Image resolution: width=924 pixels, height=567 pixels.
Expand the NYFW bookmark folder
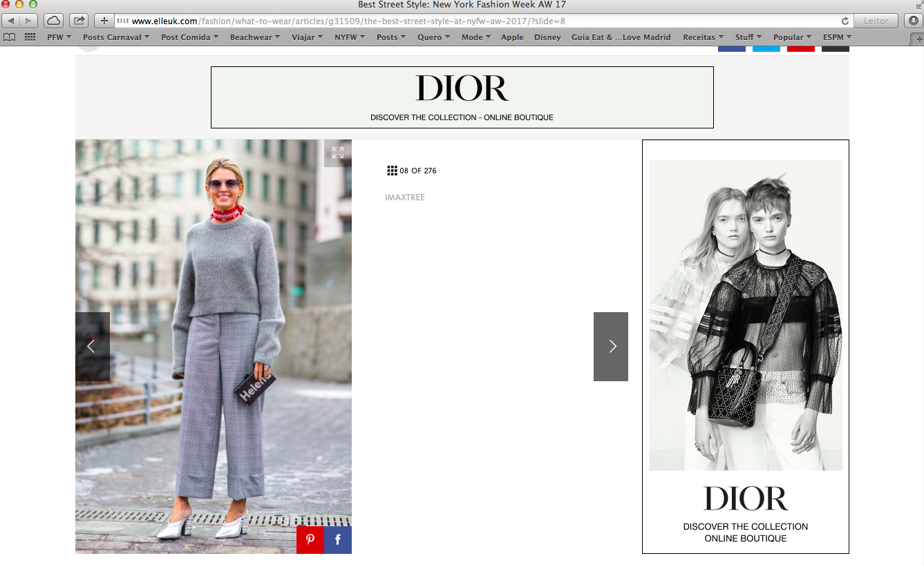pyautogui.click(x=350, y=37)
